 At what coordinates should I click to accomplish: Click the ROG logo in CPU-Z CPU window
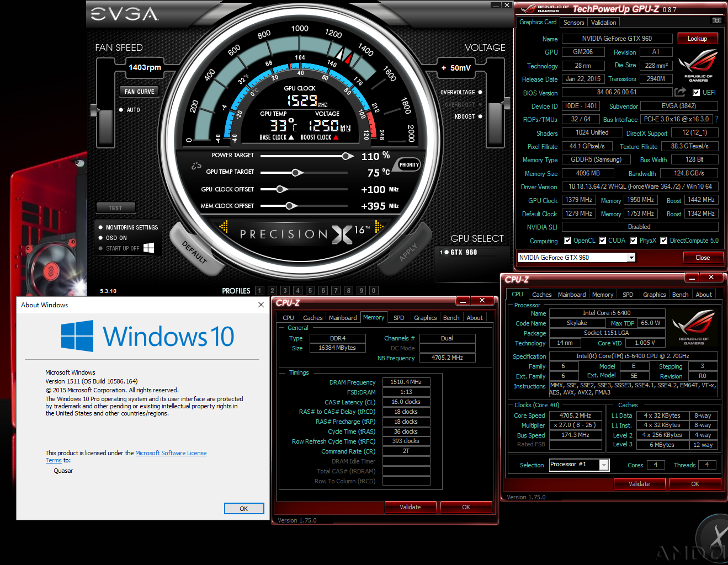pos(694,326)
